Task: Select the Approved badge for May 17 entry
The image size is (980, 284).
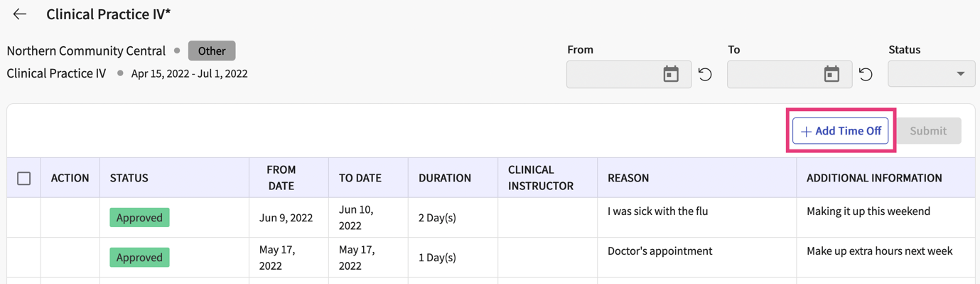Action: [x=140, y=258]
